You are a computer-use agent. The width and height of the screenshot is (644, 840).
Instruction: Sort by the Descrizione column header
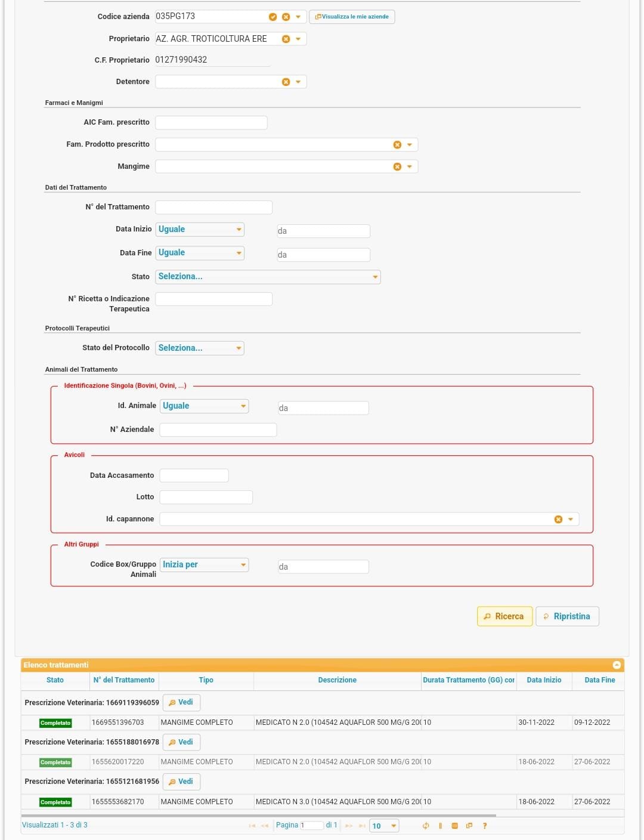pos(337,680)
